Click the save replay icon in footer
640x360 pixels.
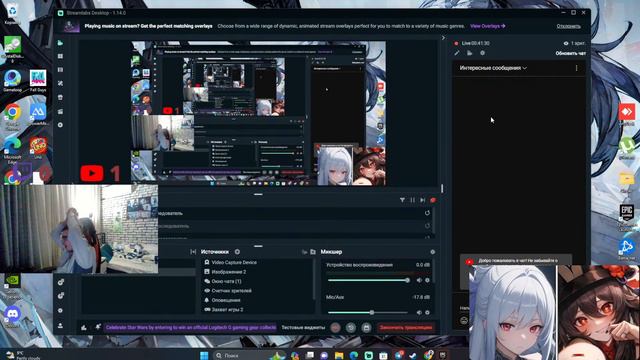[366, 327]
